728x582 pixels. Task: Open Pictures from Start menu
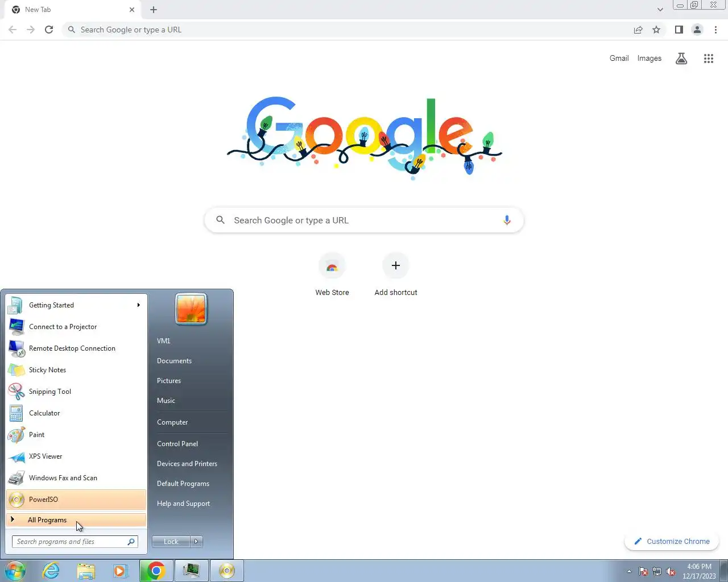click(191, 381)
